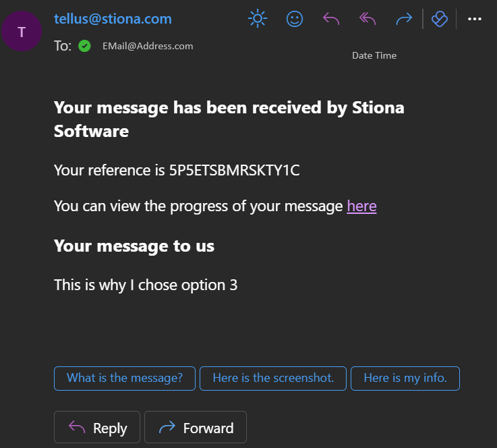Click the reference code 5P5ETSBMRSKTY1C

pyautogui.click(x=234, y=170)
